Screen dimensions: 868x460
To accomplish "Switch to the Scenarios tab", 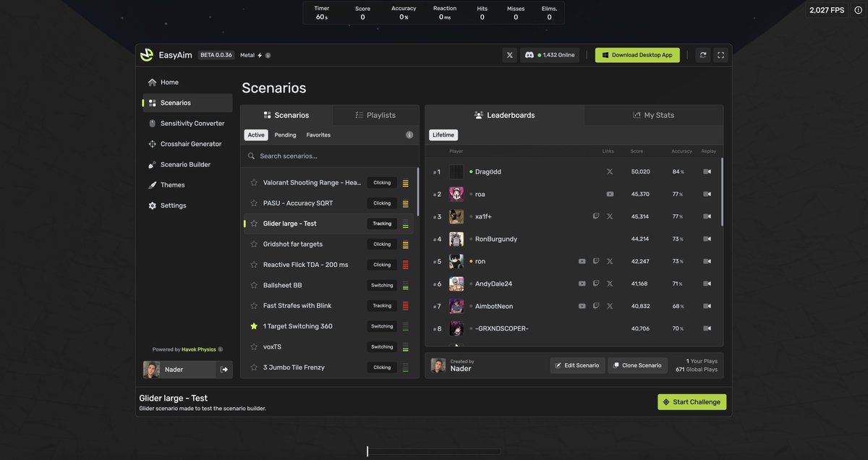I will tap(286, 115).
